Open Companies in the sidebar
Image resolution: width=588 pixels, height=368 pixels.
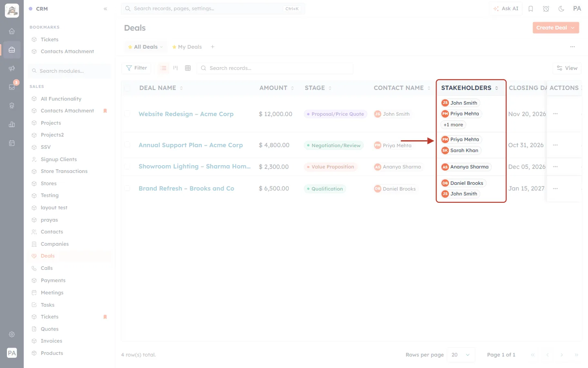tap(55, 244)
